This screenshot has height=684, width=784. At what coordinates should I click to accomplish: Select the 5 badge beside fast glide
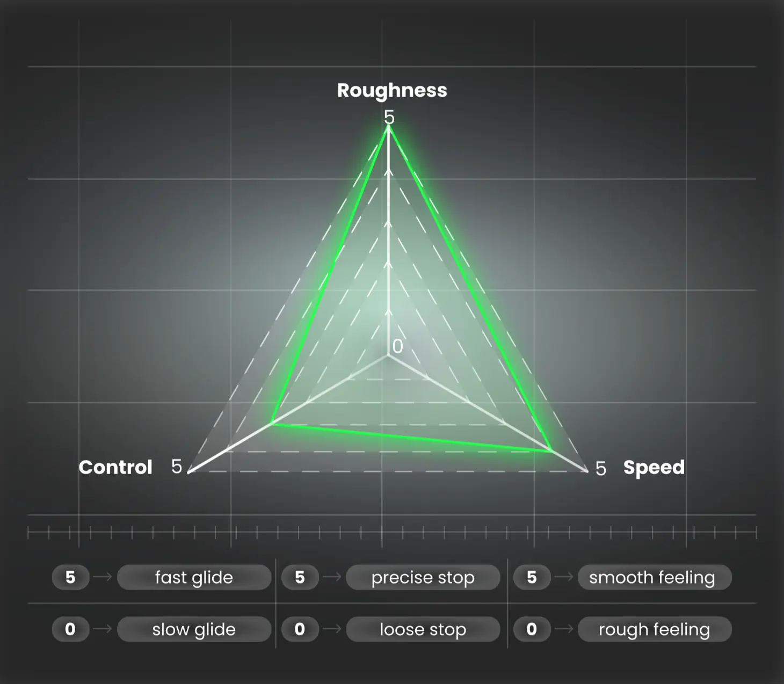click(70, 577)
